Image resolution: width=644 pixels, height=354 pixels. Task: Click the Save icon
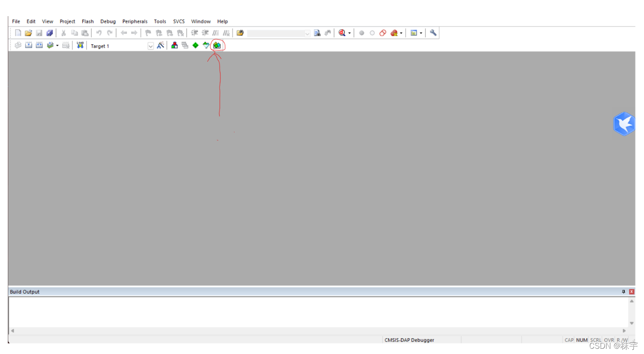point(39,33)
